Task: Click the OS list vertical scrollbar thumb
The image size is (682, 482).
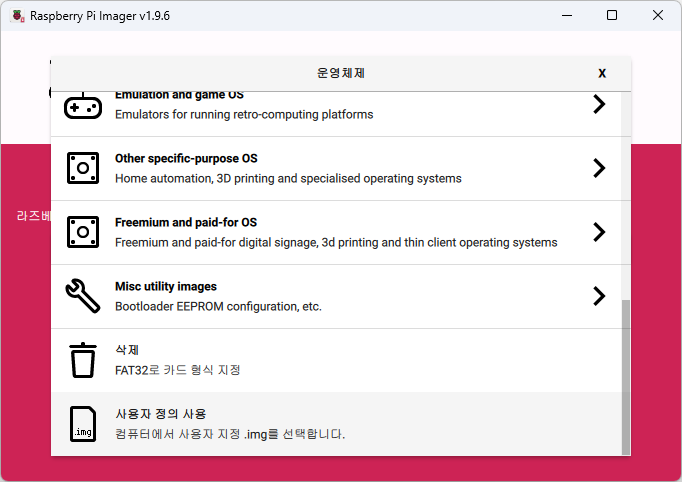Action: (625, 377)
